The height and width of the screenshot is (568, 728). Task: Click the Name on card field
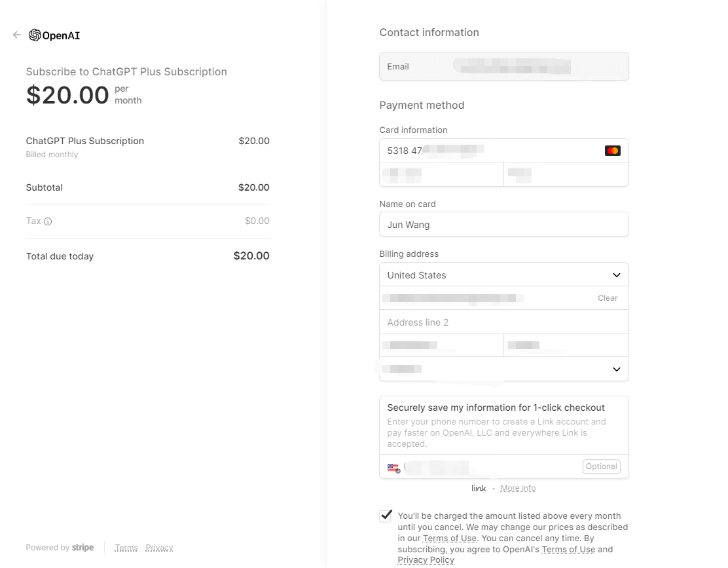(x=503, y=225)
